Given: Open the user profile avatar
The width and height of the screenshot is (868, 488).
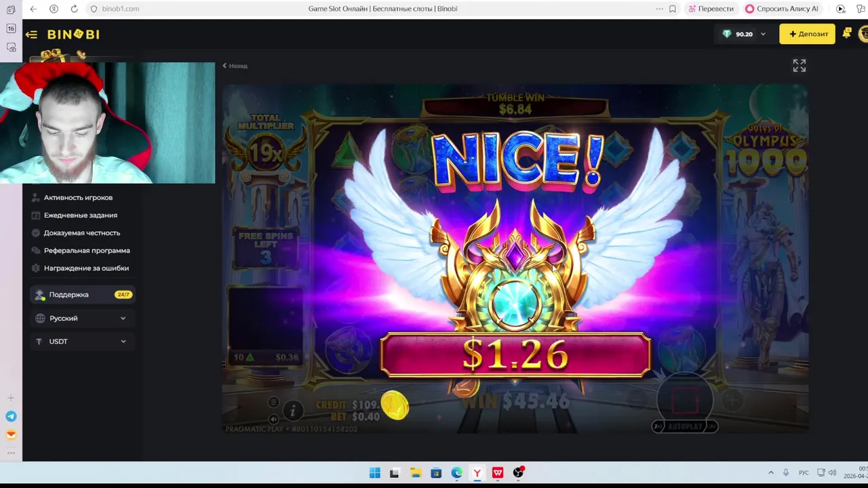Looking at the screenshot, I should click(x=863, y=33).
